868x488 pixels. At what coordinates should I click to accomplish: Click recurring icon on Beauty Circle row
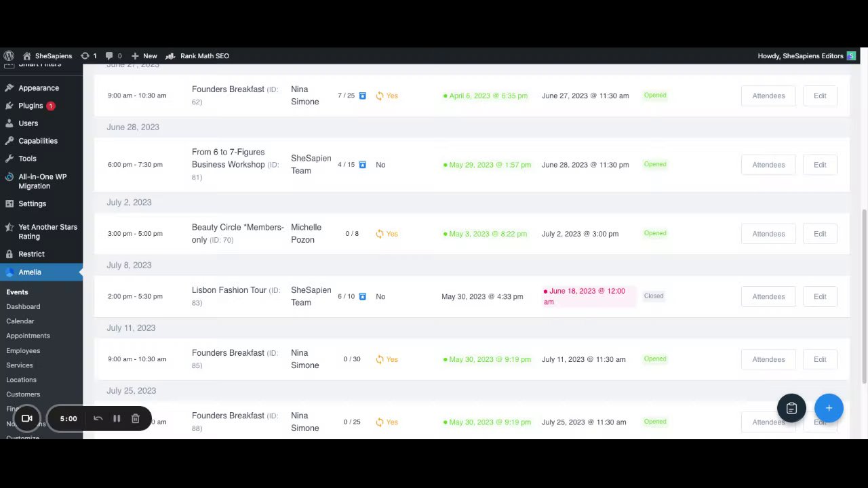(380, 234)
